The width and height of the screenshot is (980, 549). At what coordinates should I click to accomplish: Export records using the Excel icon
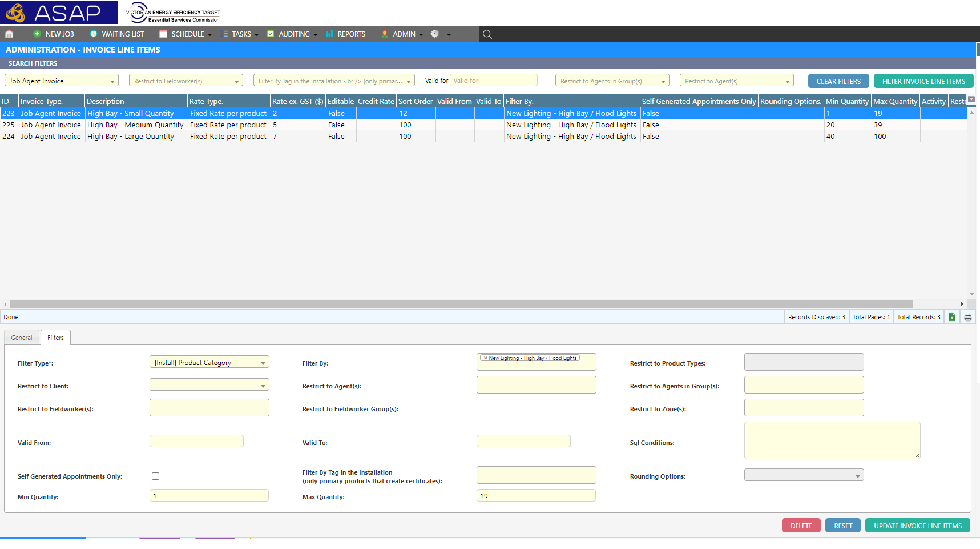[951, 318]
